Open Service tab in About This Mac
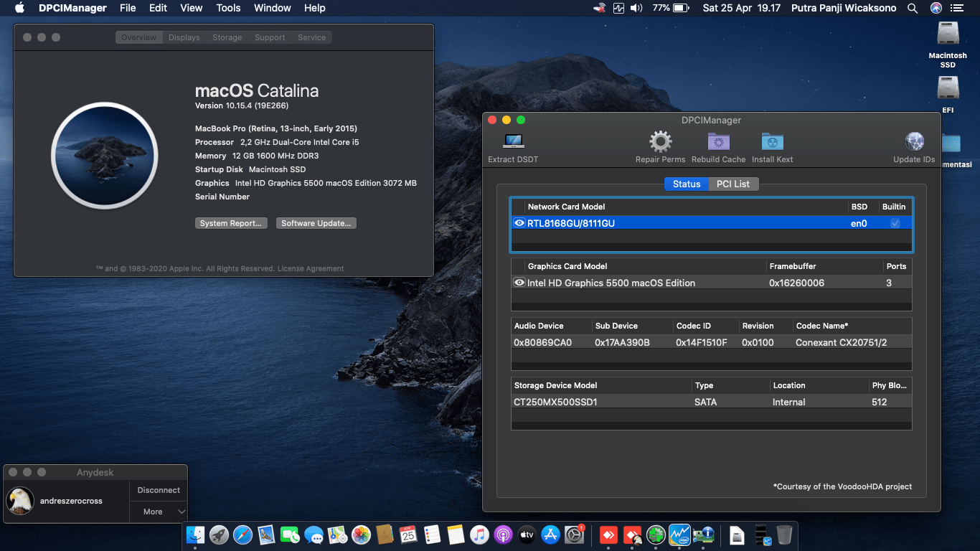Screen dimensions: 980x551 [311, 37]
